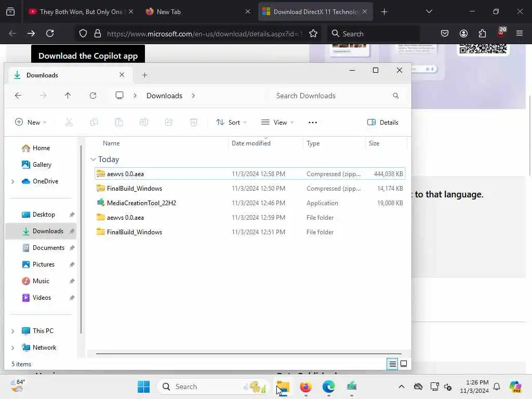Image resolution: width=532 pixels, height=399 pixels.
Task: Click the This PC monitor icon in address bar
Action: 119,96
